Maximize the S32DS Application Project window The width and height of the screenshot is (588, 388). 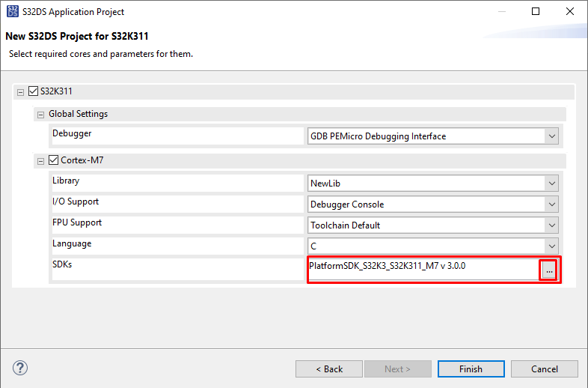[536, 12]
